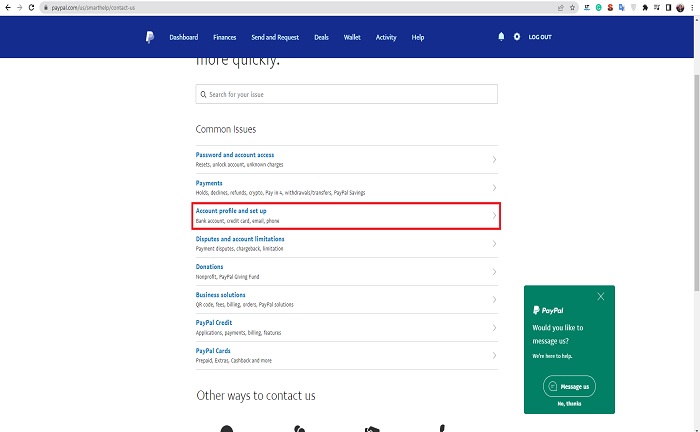Expand Donations row chevron
Viewport: 700px width, 432px height.
click(494, 271)
